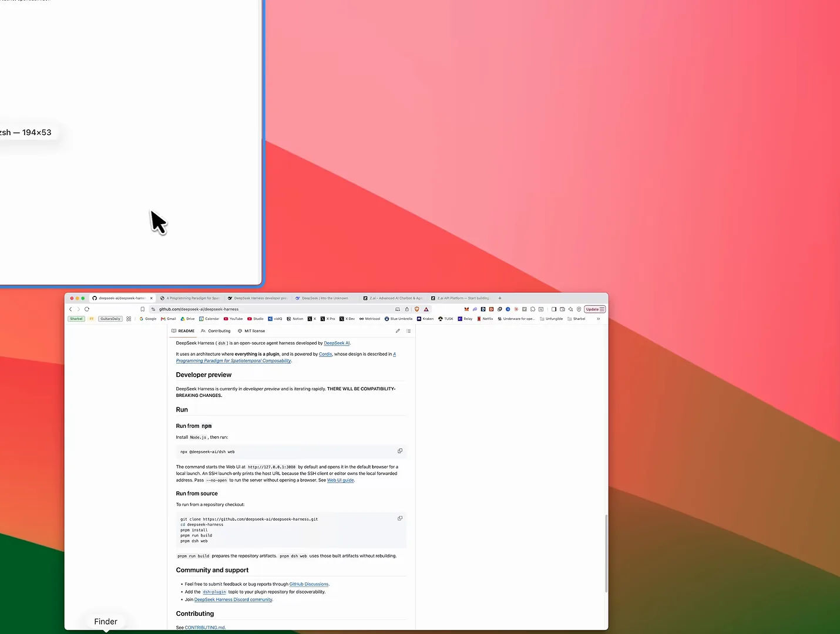Open the dsh-plugin topic link
The width and height of the screenshot is (840, 634).
(214, 592)
